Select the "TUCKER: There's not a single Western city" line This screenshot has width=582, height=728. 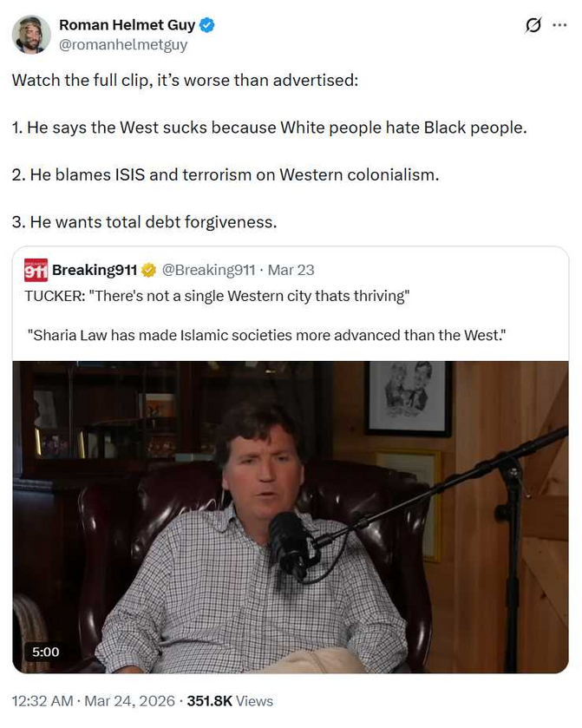(x=217, y=296)
